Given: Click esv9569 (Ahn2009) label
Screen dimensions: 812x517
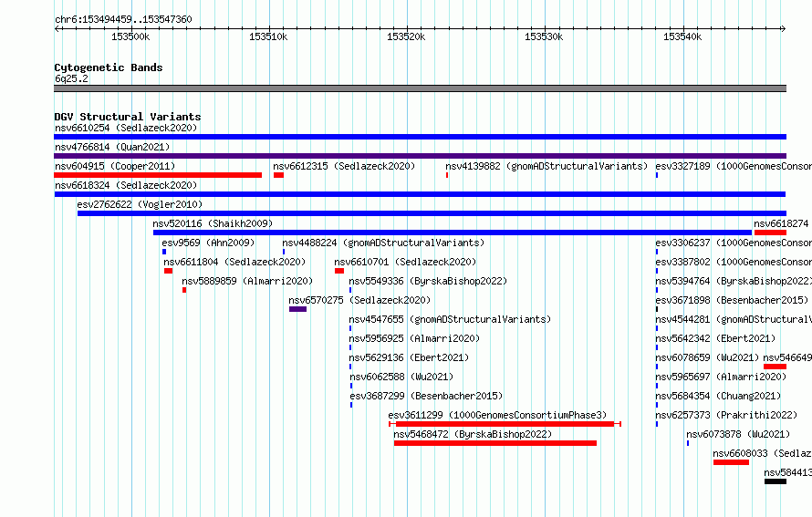Looking at the screenshot, I should click(208, 243).
